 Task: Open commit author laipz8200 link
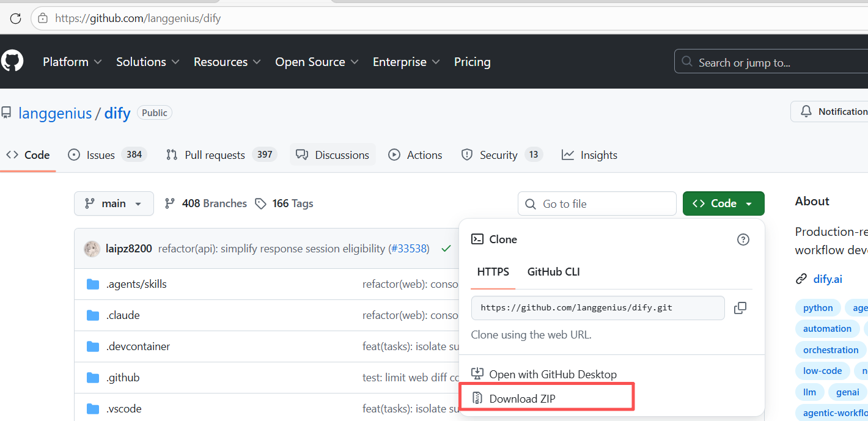[128, 249]
